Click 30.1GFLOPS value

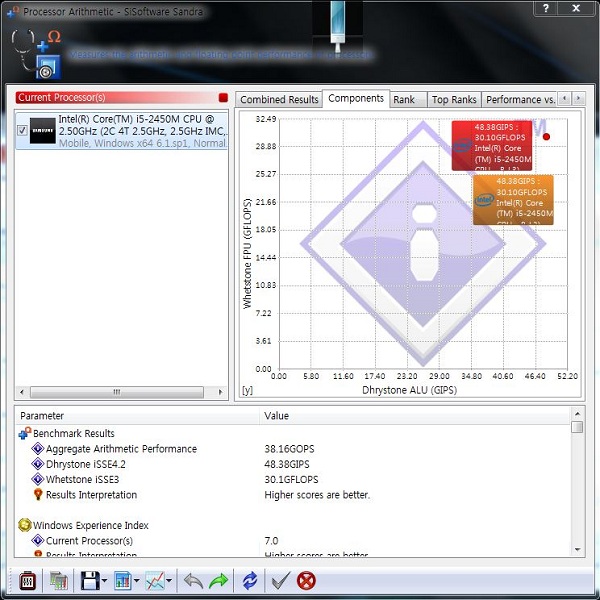291,479
